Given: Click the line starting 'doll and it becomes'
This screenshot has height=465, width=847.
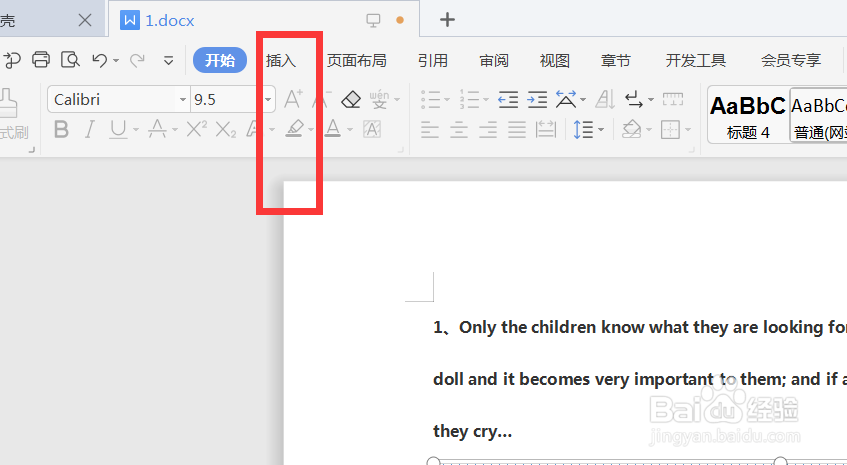Looking at the screenshot, I should (x=640, y=379).
